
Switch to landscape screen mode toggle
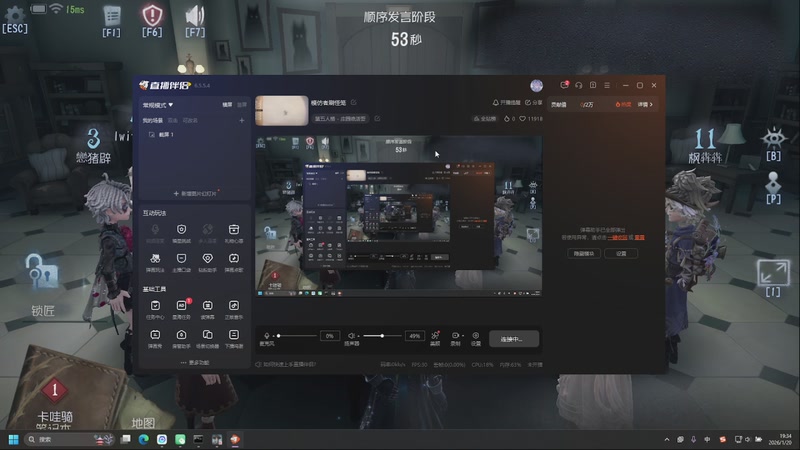[x=227, y=105]
